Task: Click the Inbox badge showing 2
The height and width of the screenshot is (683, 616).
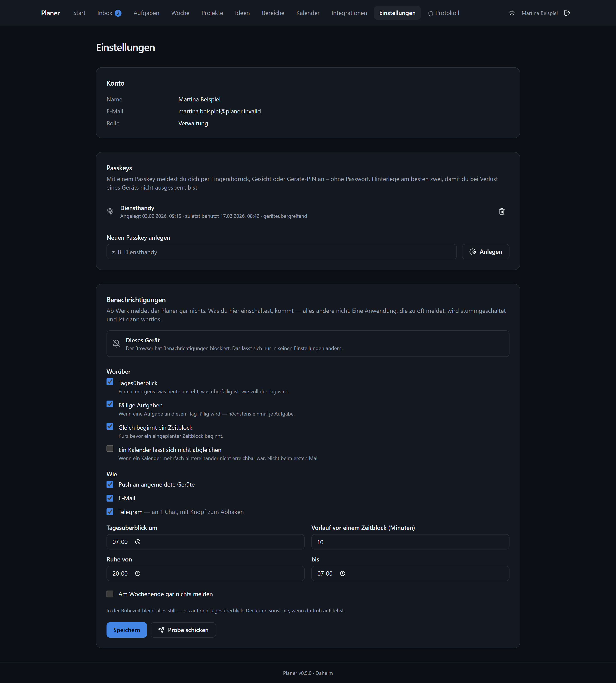Action: (x=118, y=13)
